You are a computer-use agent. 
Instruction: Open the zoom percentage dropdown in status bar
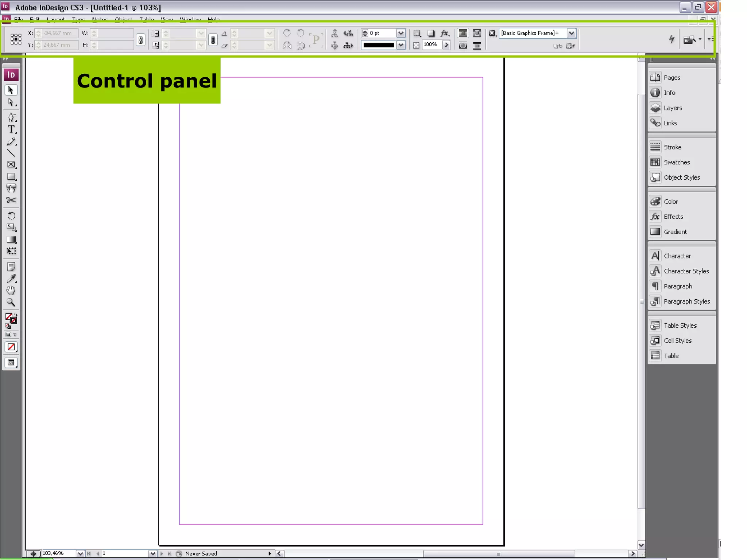click(80, 553)
